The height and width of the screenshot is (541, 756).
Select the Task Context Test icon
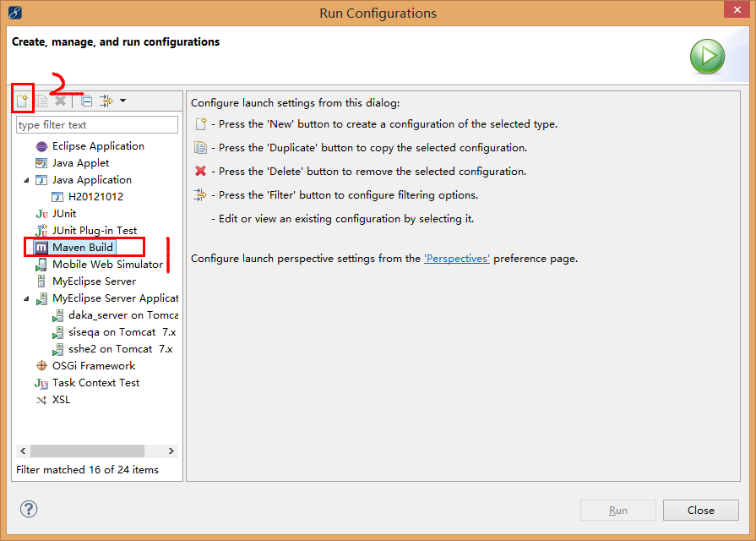click(41, 383)
